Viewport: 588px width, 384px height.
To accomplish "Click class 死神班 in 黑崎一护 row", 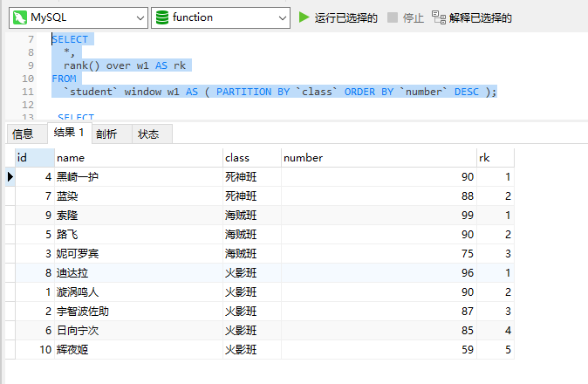I will [x=252, y=176].
